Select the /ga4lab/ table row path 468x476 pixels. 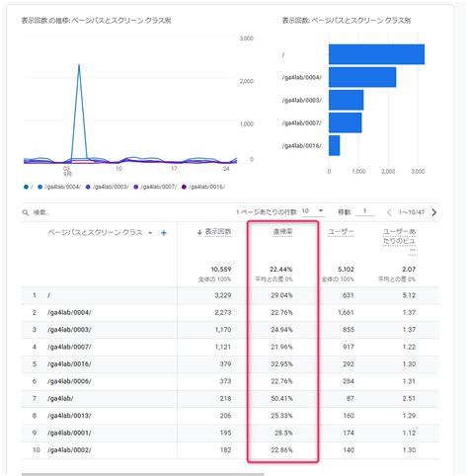[x=60, y=398]
